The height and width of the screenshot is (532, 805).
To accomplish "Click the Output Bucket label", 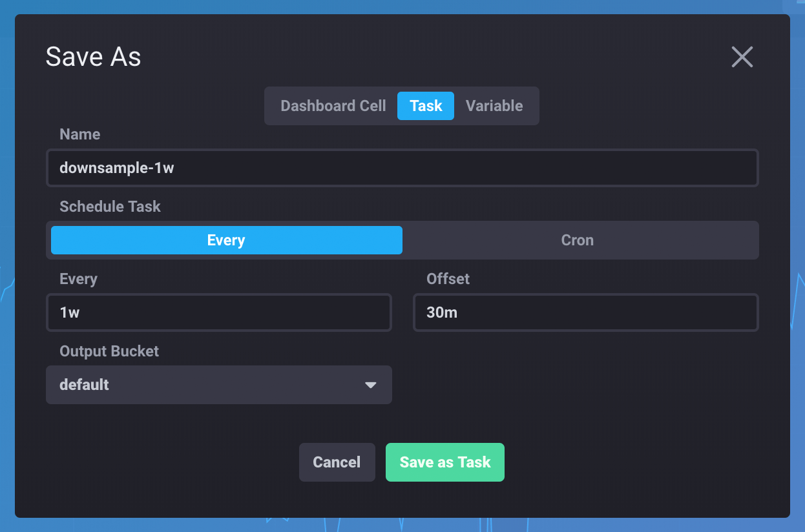I will click(x=109, y=351).
